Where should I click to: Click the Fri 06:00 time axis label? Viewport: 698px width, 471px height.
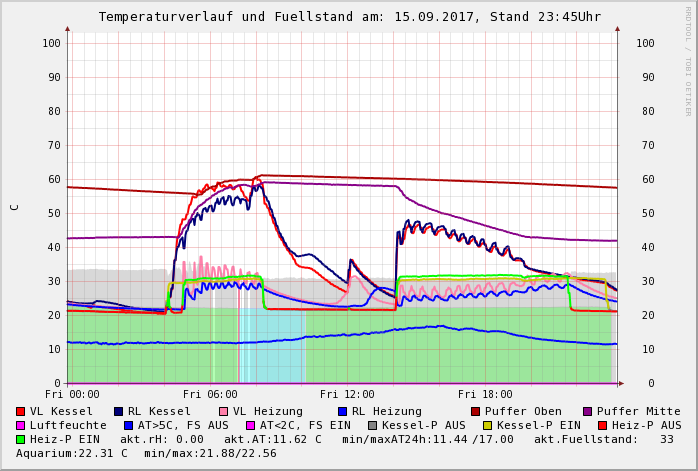point(210,394)
